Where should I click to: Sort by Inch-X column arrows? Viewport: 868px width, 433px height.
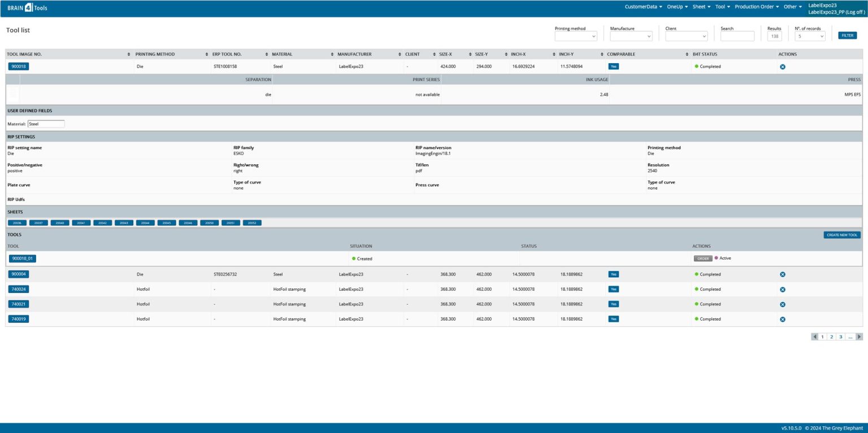[x=553, y=54]
